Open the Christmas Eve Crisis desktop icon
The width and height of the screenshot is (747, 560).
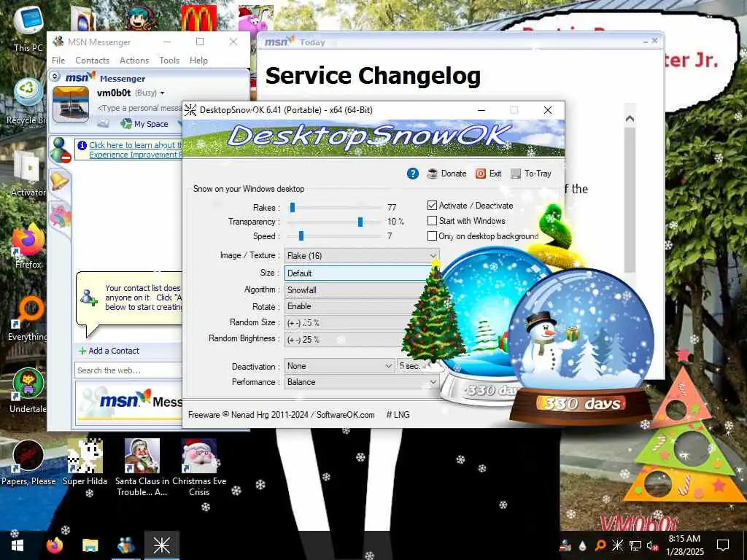199,467
